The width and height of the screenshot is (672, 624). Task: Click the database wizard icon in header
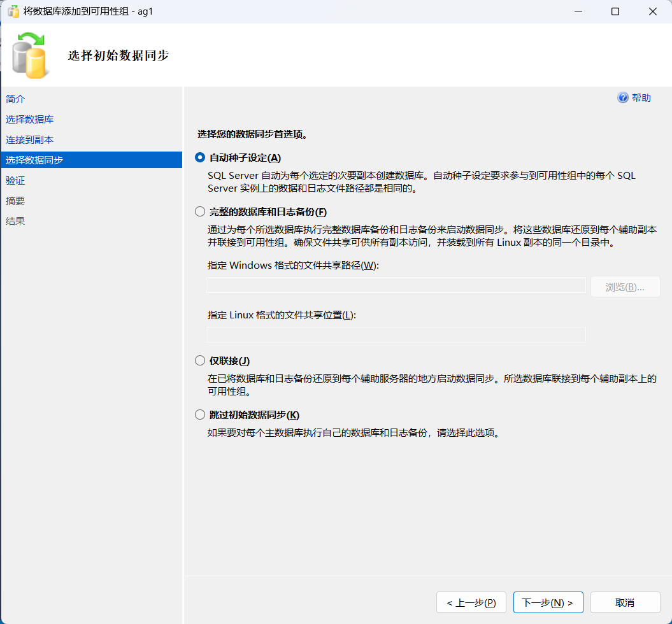[x=29, y=55]
